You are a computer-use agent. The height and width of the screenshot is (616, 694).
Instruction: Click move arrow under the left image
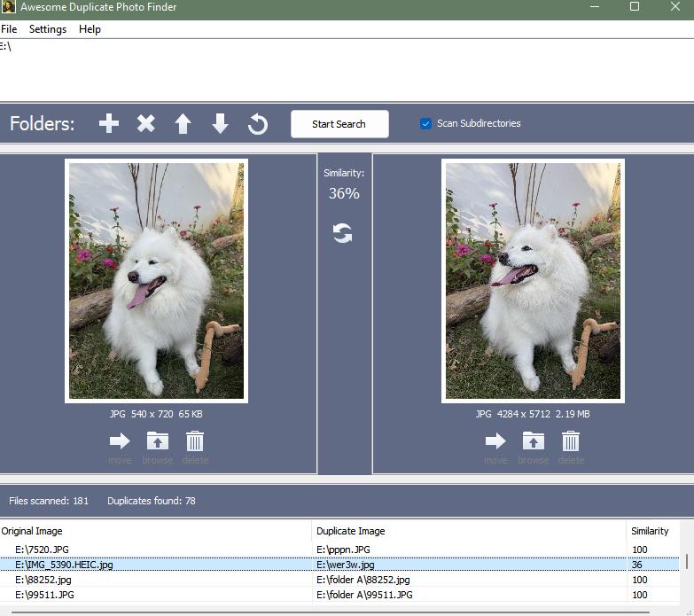click(x=120, y=441)
